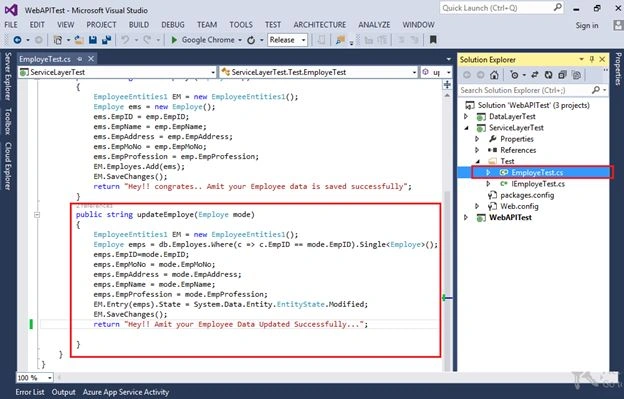624x399 pixels.
Task: Switch to the Output tab
Action: [x=63, y=392]
